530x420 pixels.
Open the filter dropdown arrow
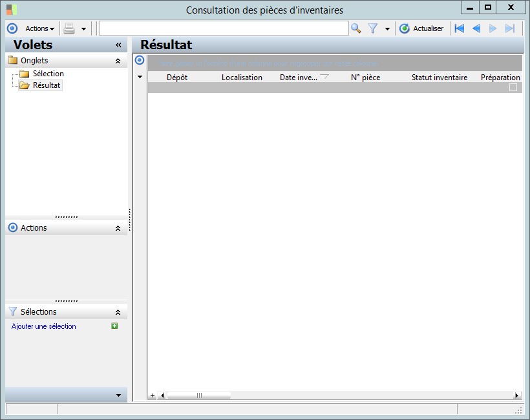(x=387, y=29)
